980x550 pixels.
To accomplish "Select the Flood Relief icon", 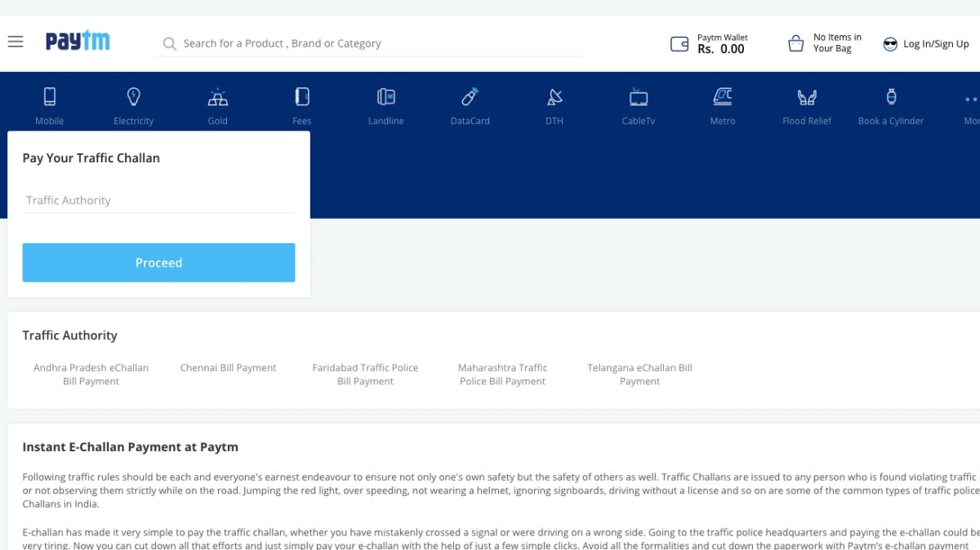I will [x=807, y=97].
